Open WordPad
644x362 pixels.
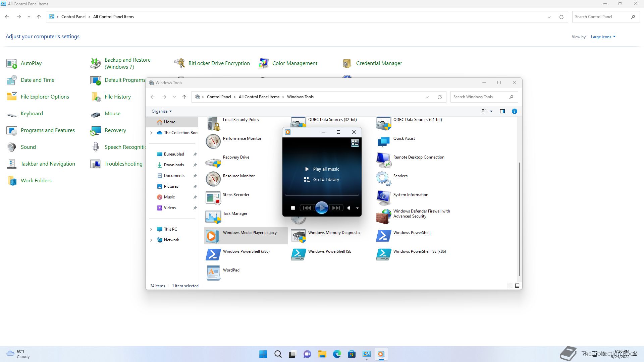[223, 273]
